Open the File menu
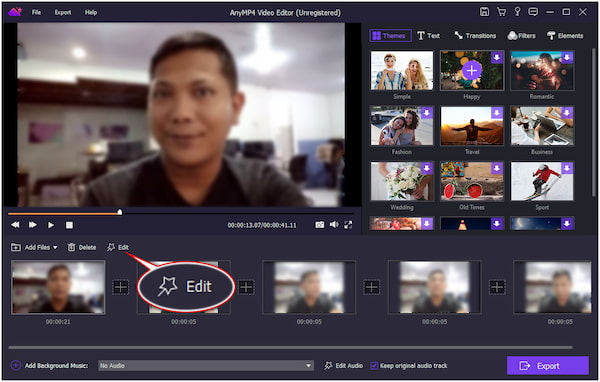Screen dimensions: 600x382 (36, 12)
